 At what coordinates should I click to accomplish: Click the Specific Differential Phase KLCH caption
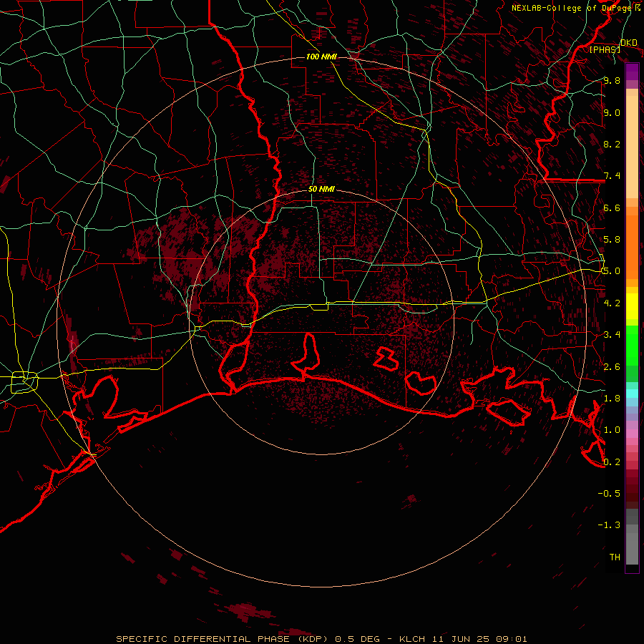(321, 639)
